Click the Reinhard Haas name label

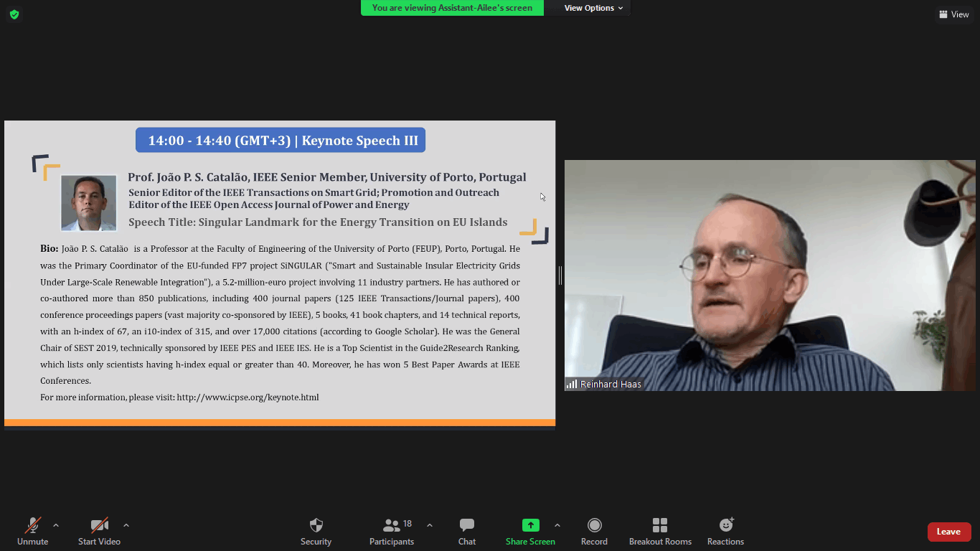(x=611, y=385)
